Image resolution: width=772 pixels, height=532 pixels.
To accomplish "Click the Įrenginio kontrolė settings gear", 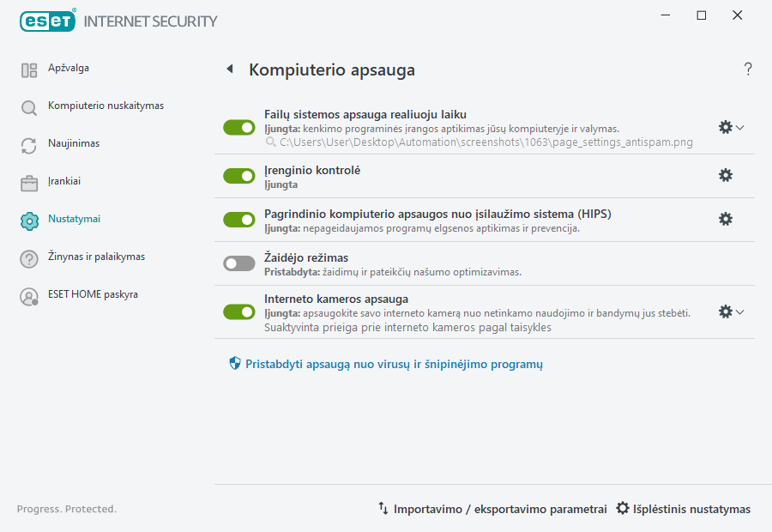I will [726, 175].
